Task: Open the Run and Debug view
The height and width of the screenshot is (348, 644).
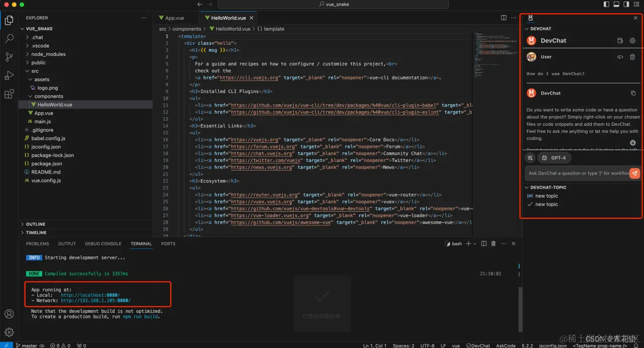Action: point(9,75)
